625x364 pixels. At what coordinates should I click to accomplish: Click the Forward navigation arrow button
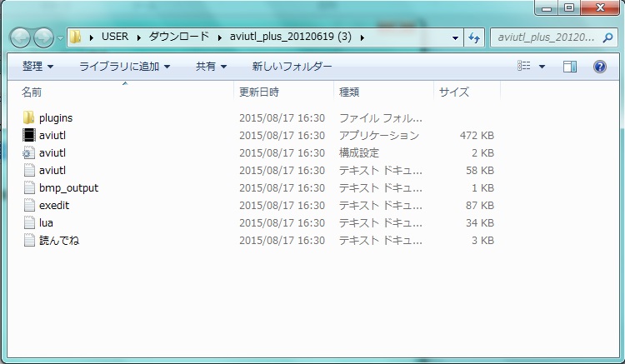click(43, 37)
